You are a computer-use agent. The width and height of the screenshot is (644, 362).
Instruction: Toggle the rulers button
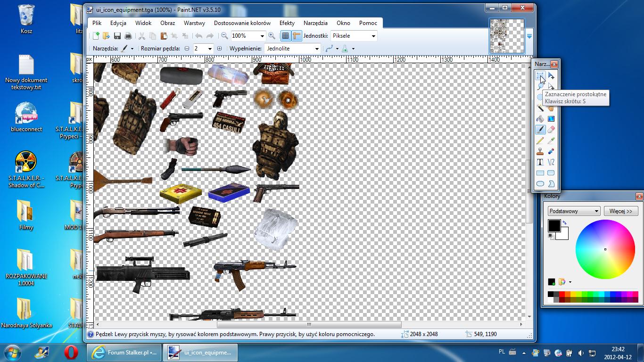click(x=297, y=36)
